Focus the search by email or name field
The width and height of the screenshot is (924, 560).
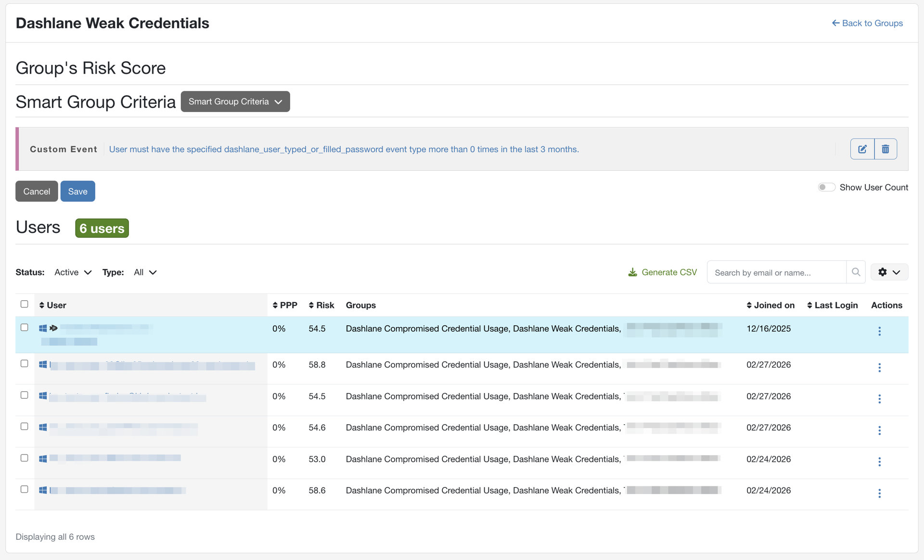(x=777, y=272)
